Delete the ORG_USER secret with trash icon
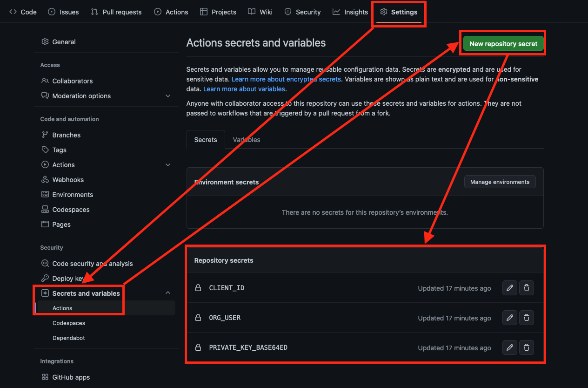The image size is (588, 388). click(x=527, y=318)
